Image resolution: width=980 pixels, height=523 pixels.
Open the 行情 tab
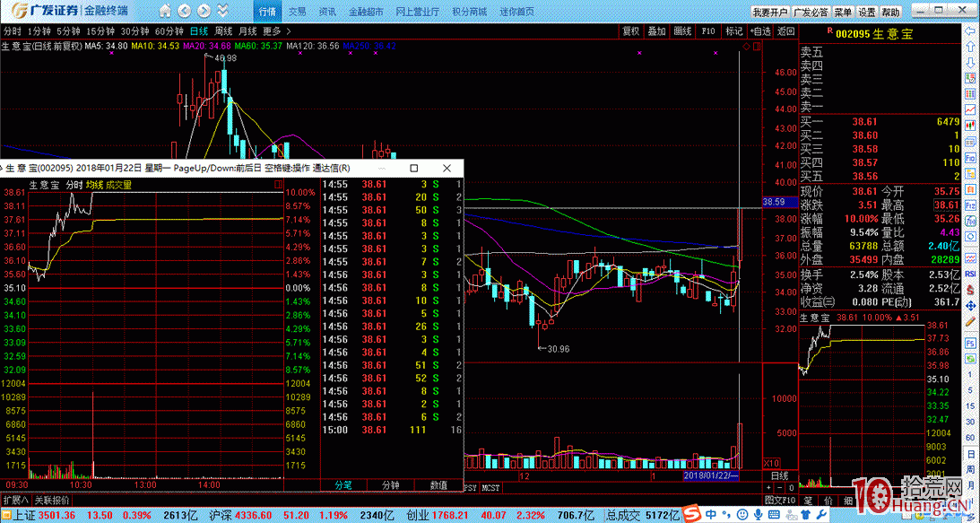click(x=267, y=12)
